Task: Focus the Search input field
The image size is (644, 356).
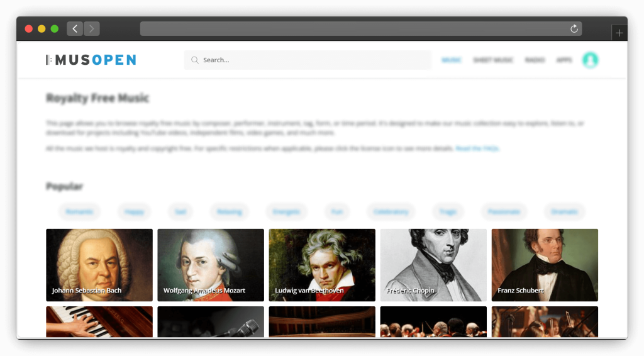Action: click(308, 60)
